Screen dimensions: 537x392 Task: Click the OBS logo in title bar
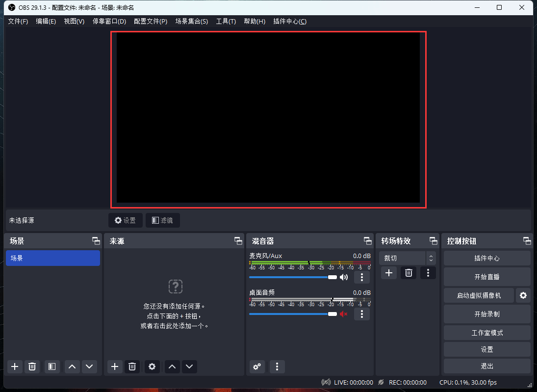coord(12,7)
